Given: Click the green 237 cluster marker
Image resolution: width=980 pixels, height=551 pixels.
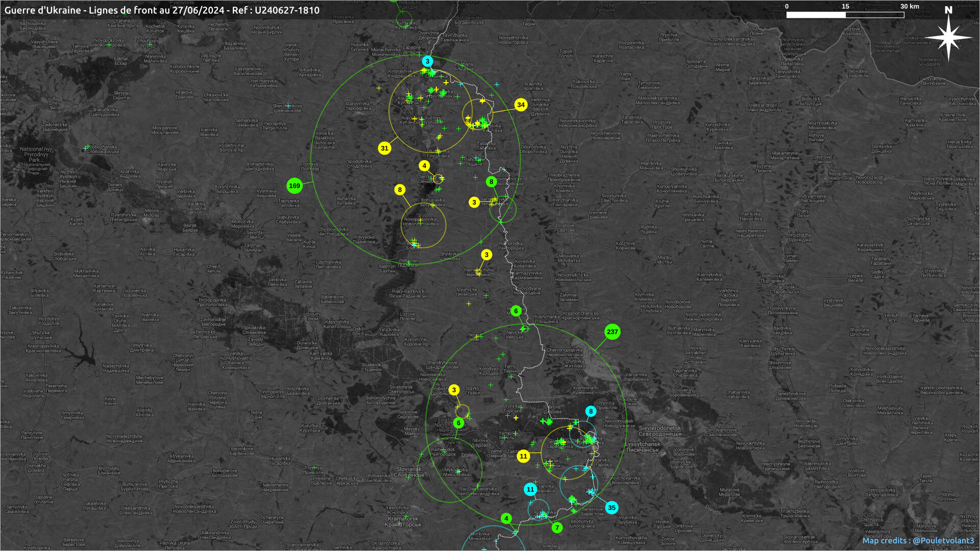Looking at the screenshot, I should click(612, 332).
